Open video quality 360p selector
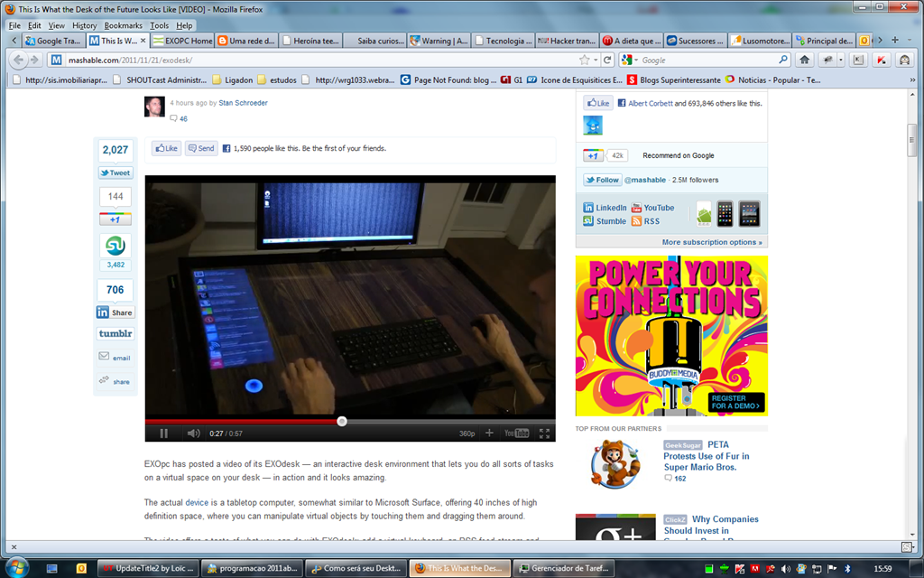Screen dimensions: 924x578 [x=467, y=433]
